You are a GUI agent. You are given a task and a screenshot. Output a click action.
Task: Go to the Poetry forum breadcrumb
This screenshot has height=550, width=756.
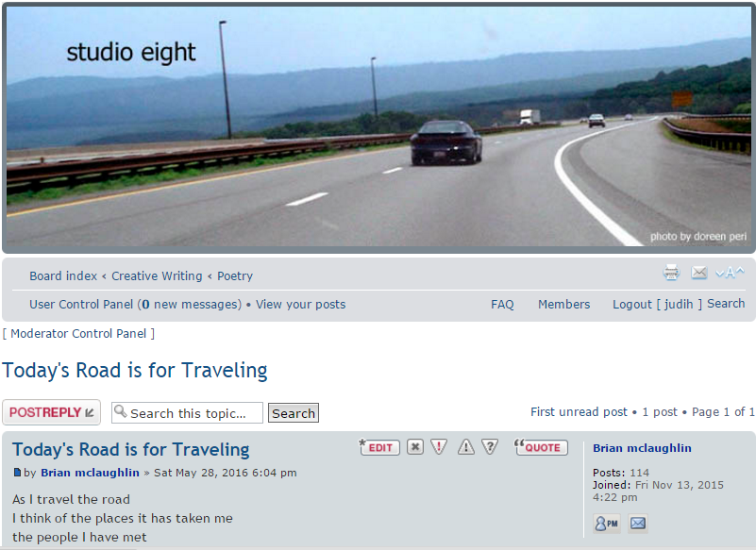tap(235, 276)
